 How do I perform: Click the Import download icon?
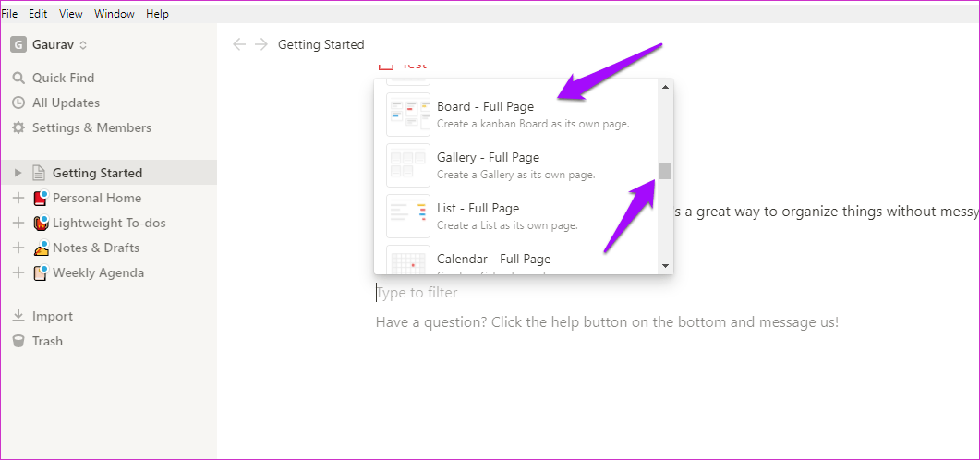click(x=18, y=316)
